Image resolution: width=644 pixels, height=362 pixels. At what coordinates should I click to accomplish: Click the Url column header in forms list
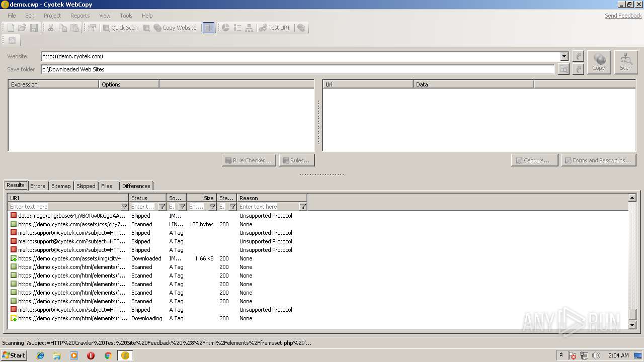pyautogui.click(x=368, y=84)
